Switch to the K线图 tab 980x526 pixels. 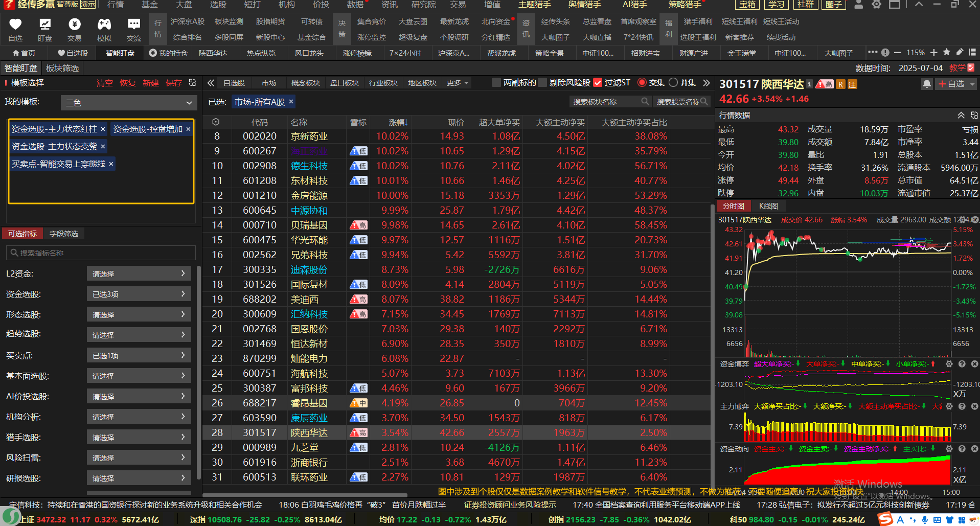coord(768,206)
